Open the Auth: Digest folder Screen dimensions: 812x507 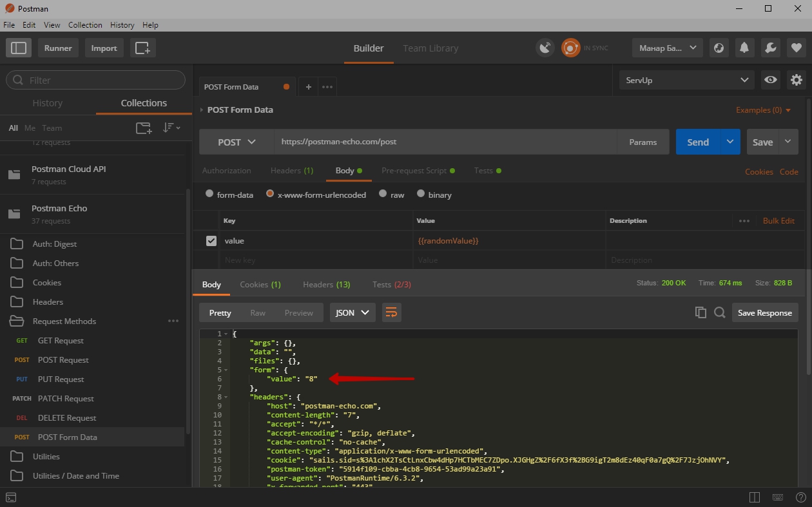coord(93,244)
